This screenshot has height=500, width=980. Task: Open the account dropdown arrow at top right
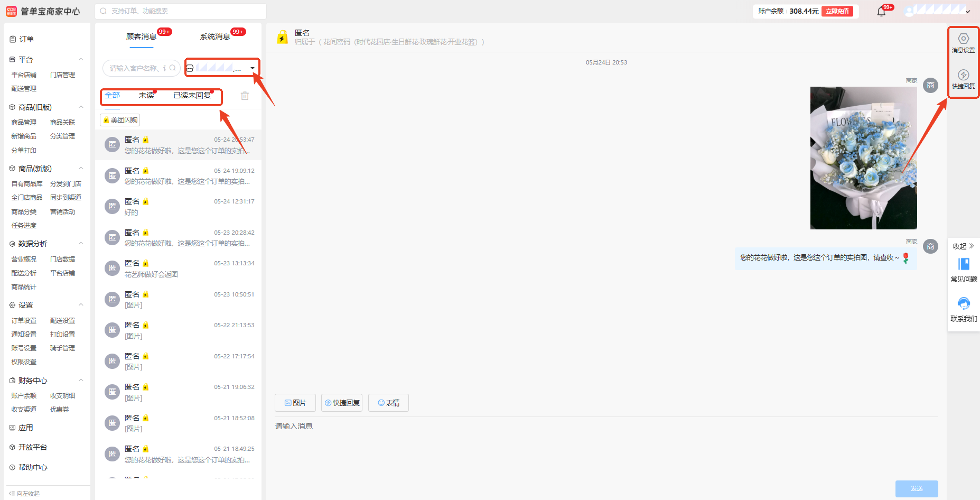(968, 12)
